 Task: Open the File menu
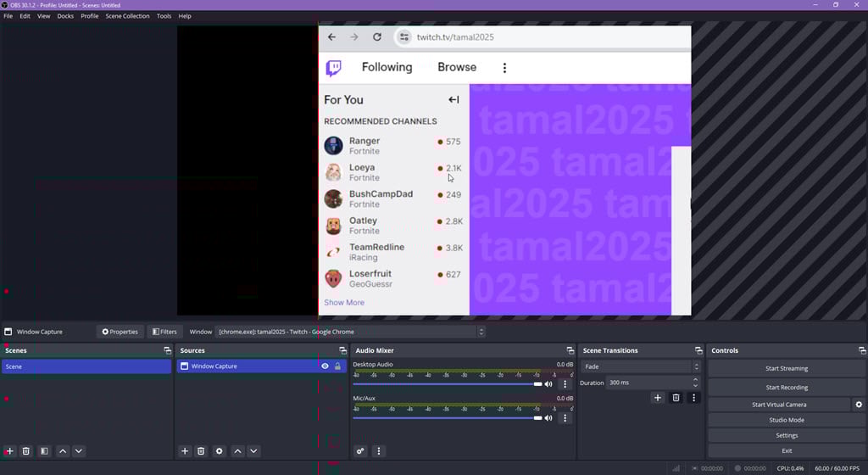[x=8, y=16]
